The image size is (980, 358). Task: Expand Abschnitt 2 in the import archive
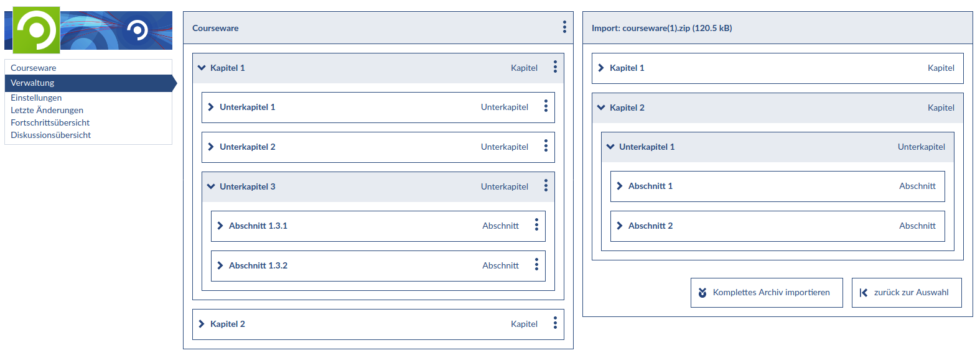620,226
